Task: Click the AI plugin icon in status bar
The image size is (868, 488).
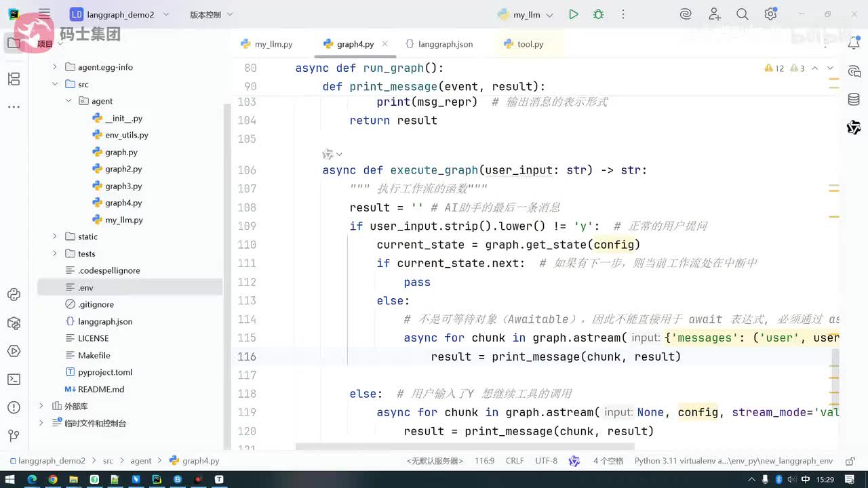Action: [574, 461]
